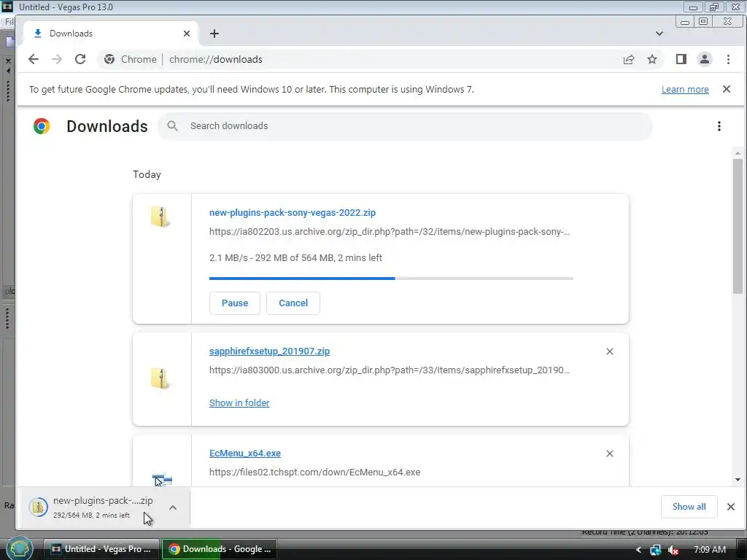Image resolution: width=747 pixels, height=560 pixels.
Task: Go back using Chrome's back arrow
Action: point(34,59)
